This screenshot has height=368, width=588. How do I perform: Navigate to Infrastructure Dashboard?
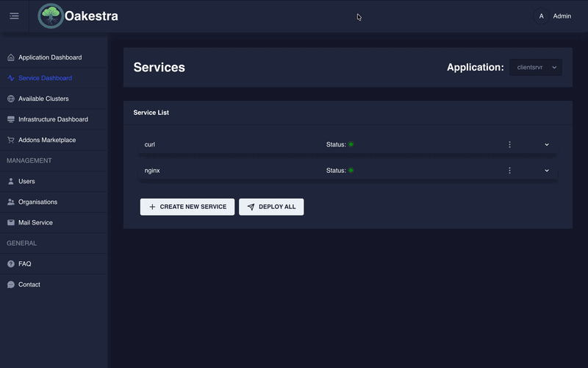pyautogui.click(x=53, y=119)
